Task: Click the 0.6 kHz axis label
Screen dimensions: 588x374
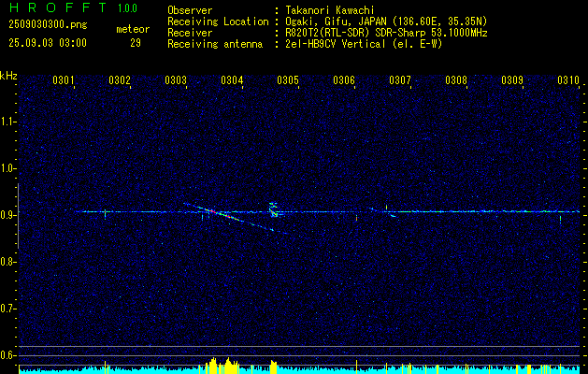Action: (x=7, y=355)
